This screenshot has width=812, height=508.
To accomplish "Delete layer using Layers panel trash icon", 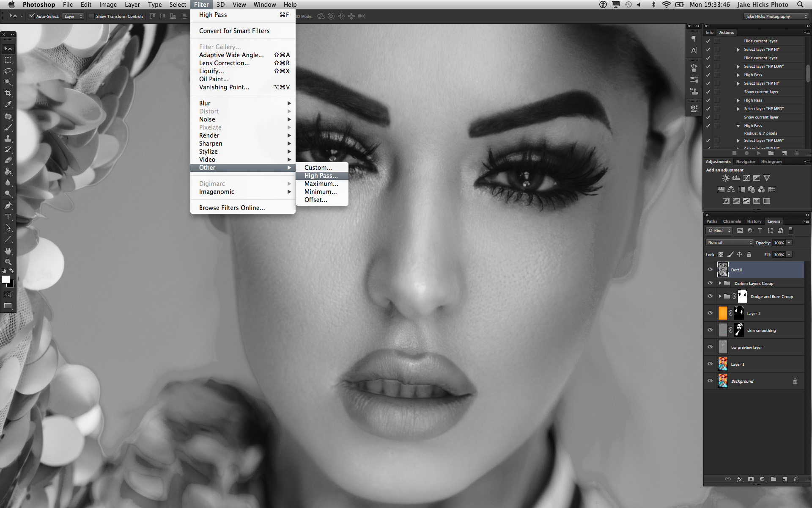I will pos(796,479).
